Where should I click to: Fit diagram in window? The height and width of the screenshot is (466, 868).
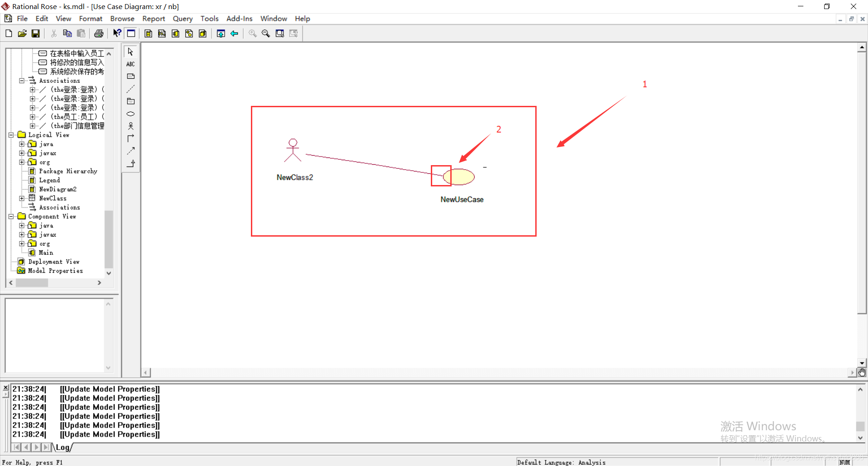[x=280, y=33]
